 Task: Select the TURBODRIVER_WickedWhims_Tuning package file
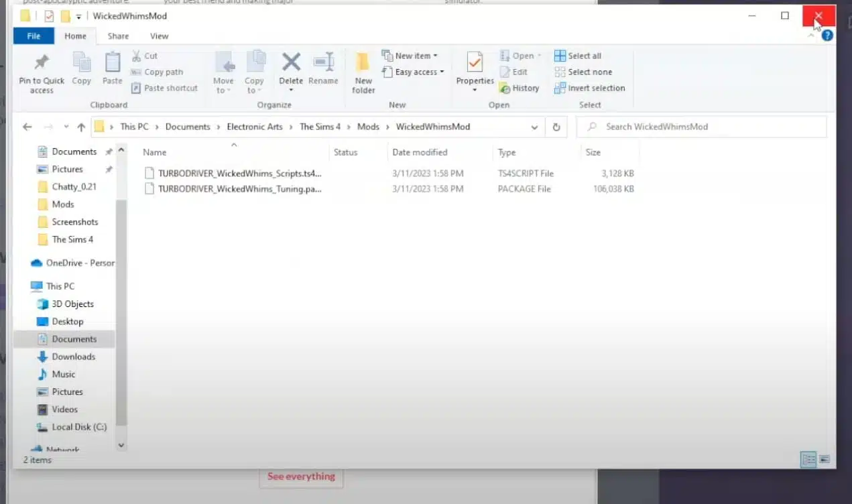point(233,189)
